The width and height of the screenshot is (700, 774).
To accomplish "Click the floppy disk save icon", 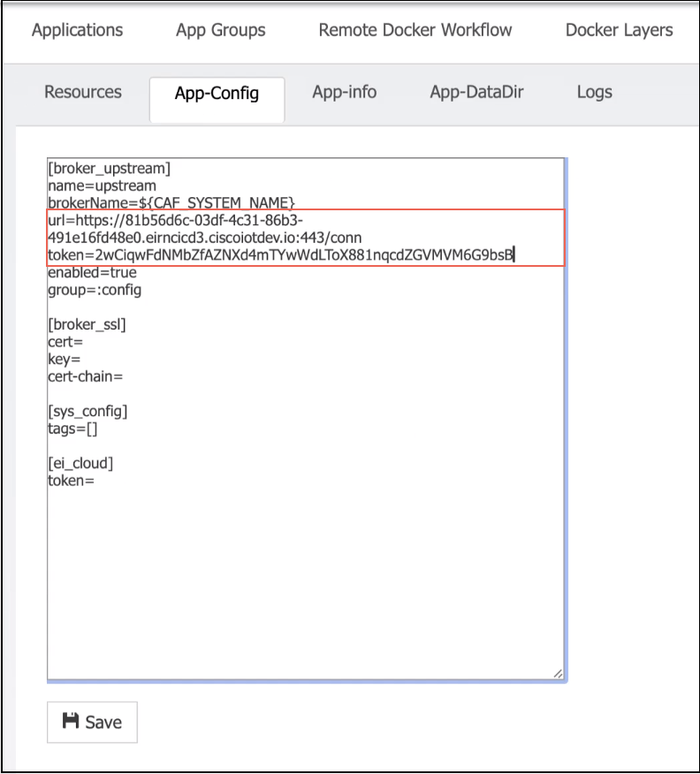I will (x=71, y=721).
